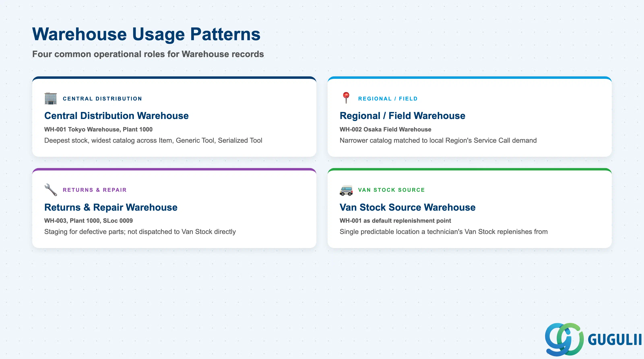Click the van icon beside Van Stock Source
644x359 pixels.
click(x=346, y=190)
